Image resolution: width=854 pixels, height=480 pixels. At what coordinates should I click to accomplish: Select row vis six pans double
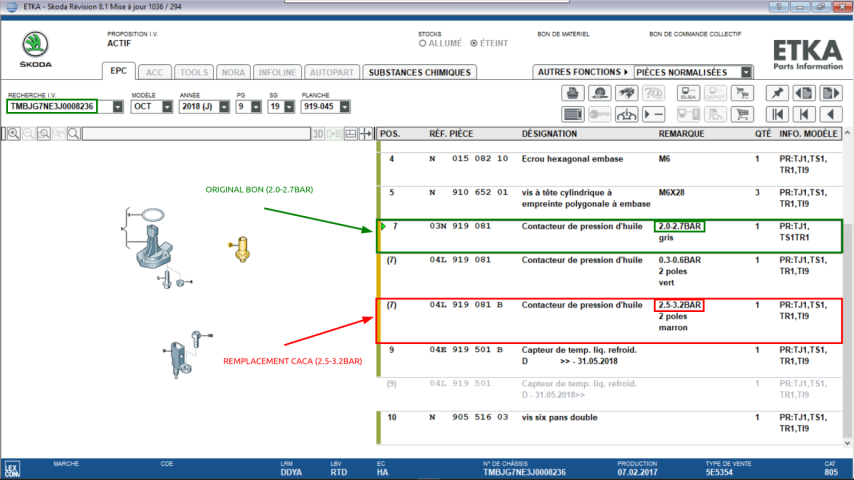[x=609, y=428]
